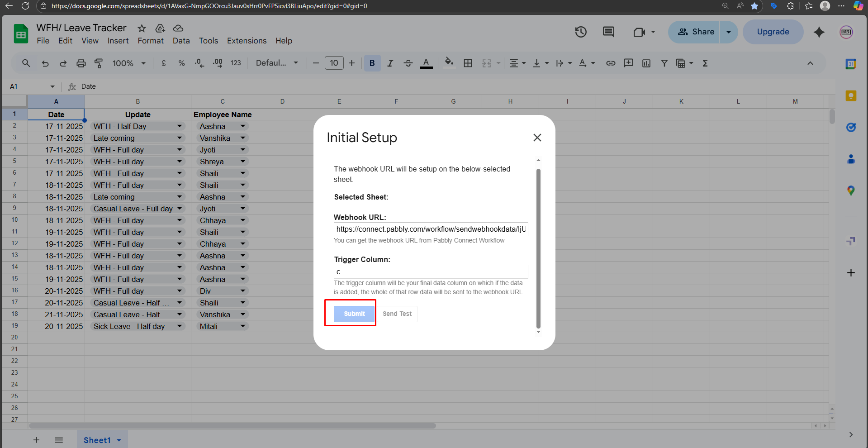Open the fill colour picker
This screenshot has width=868, height=448.
point(449,62)
